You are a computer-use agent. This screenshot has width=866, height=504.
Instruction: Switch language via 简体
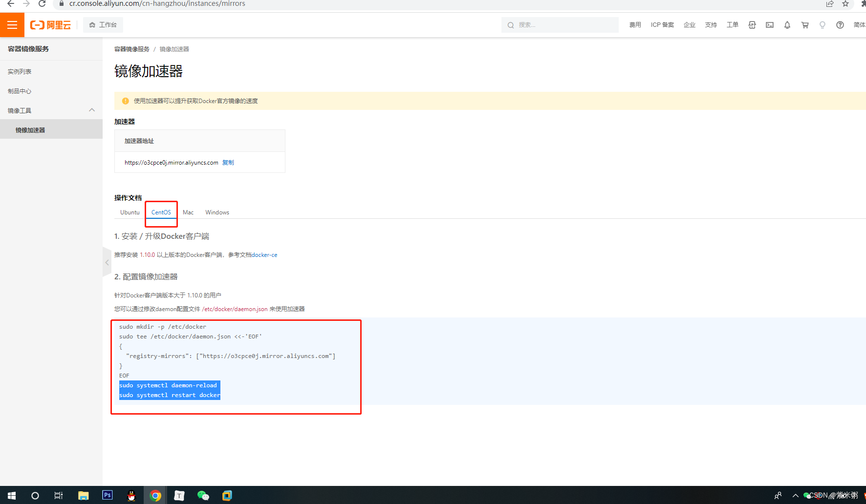point(860,25)
